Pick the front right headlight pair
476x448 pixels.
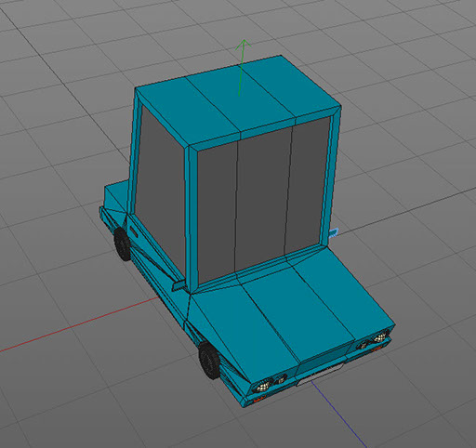tap(373, 339)
